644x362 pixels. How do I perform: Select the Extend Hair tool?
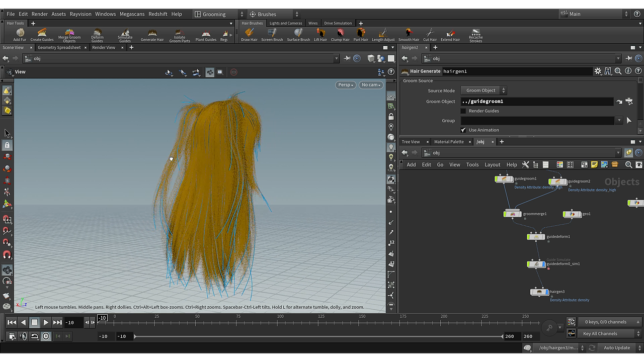(x=450, y=35)
